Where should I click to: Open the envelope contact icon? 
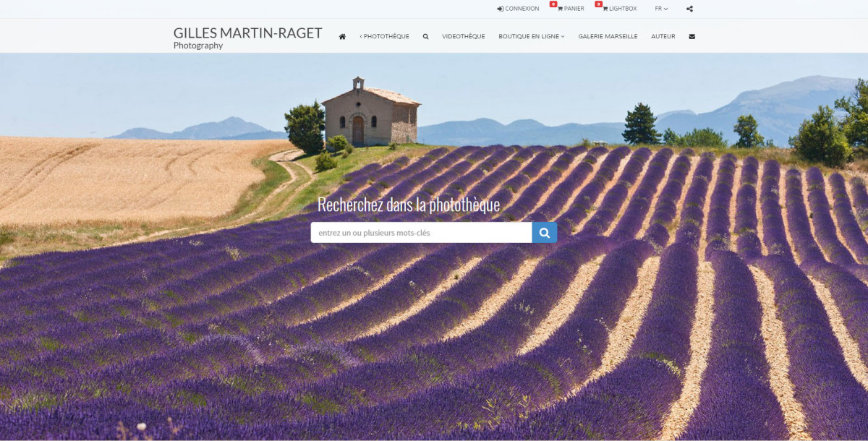point(692,36)
